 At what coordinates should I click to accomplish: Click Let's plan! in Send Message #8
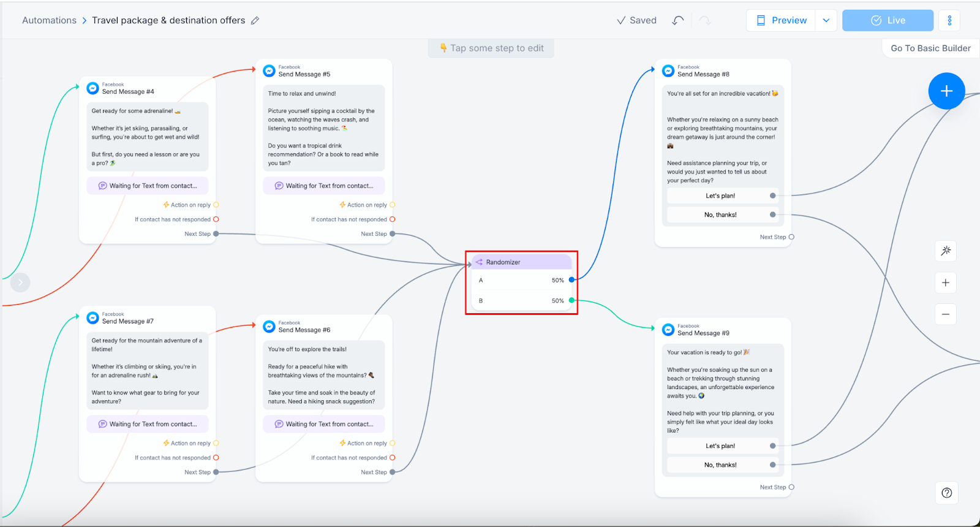click(x=720, y=196)
